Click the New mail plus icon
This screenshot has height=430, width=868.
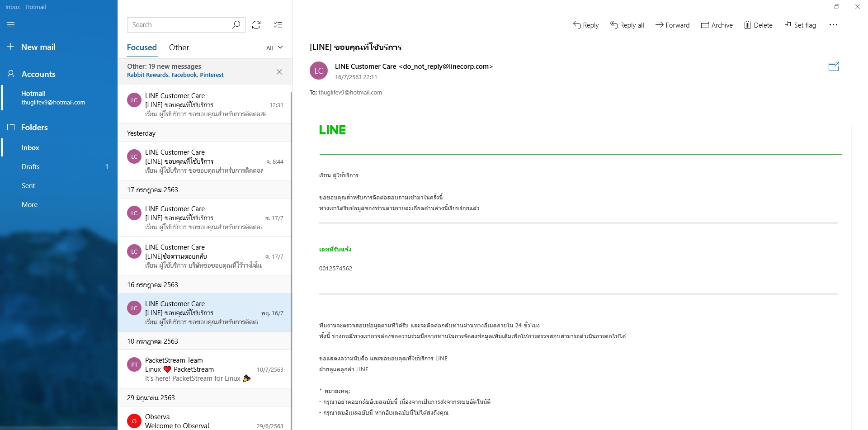point(11,47)
